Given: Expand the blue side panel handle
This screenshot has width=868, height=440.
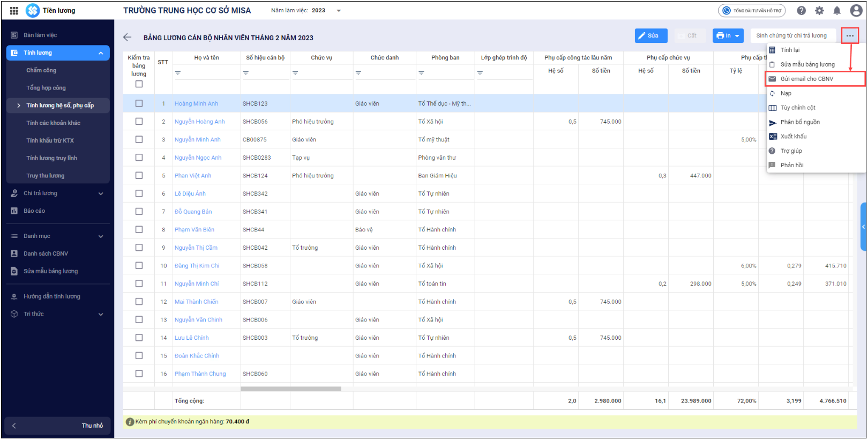Looking at the screenshot, I should tap(863, 227).
